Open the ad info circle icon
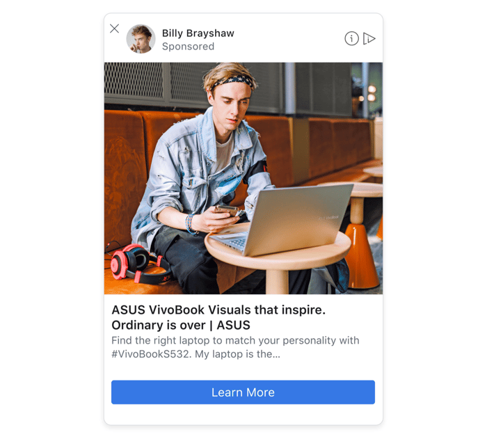 pos(351,39)
